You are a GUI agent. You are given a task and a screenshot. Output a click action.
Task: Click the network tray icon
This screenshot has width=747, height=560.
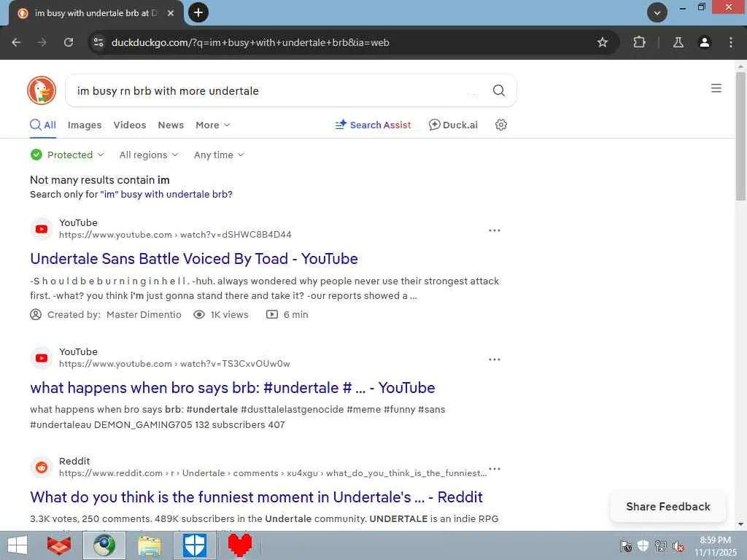click(x=661, y=546)
